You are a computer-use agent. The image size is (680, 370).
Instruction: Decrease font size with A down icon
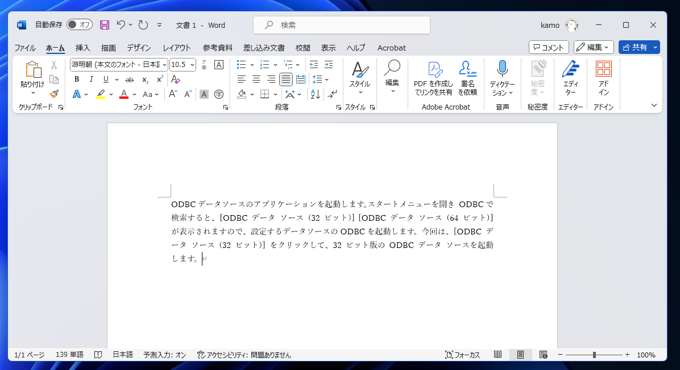[188, 94]
